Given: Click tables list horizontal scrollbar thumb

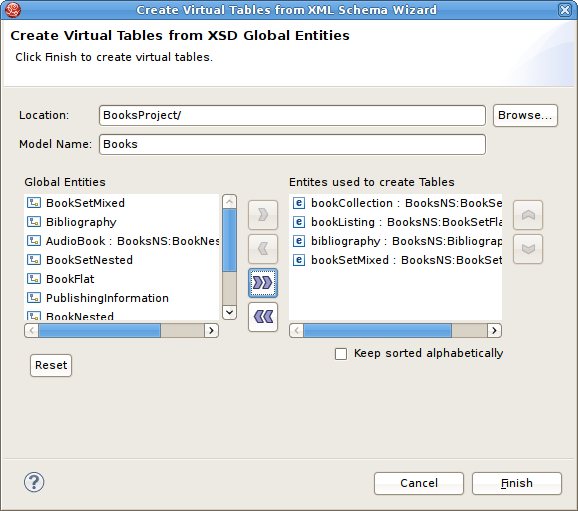Looking at the screenshot, I should tap(377, 330).
